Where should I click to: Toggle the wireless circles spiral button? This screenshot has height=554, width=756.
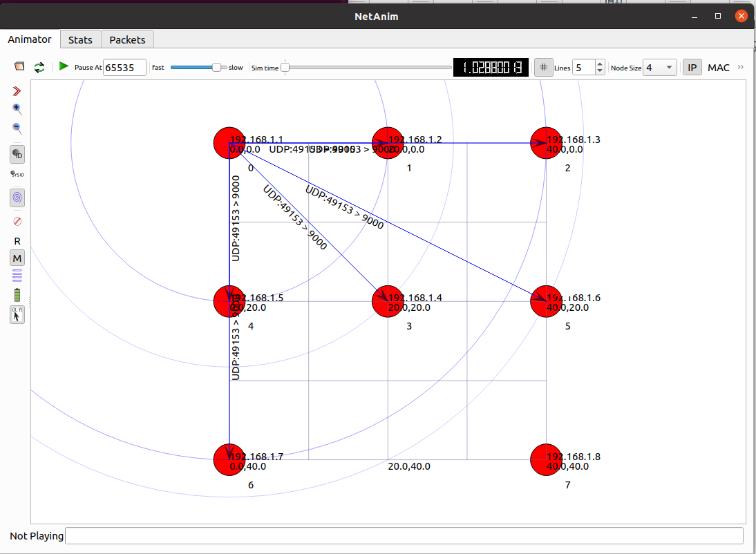click(17, 198)
